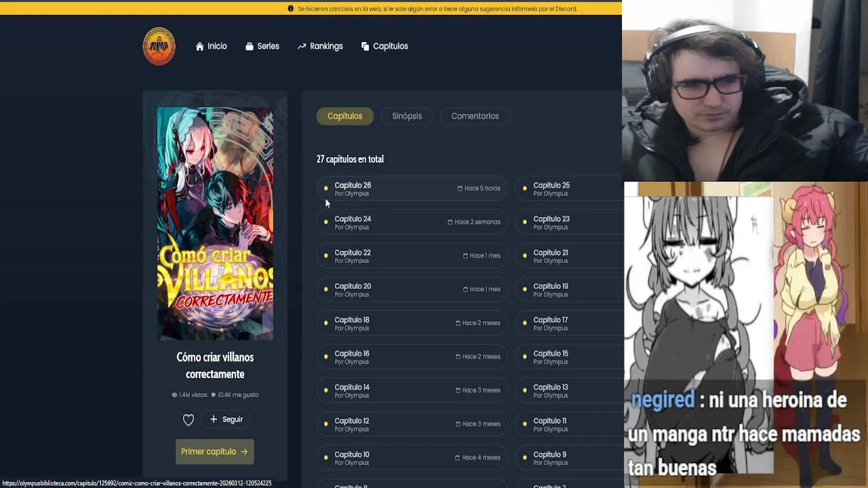Switch to the Comentarios tab

point(475,116)
